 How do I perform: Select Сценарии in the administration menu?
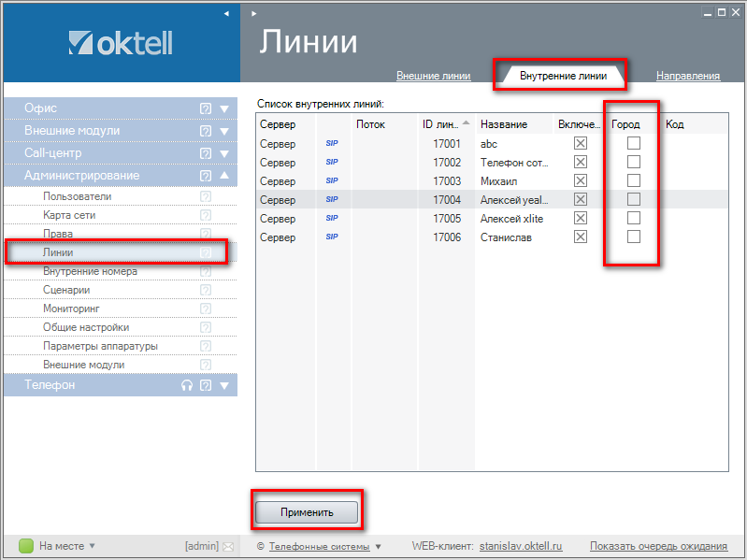[x=66, y=290]
